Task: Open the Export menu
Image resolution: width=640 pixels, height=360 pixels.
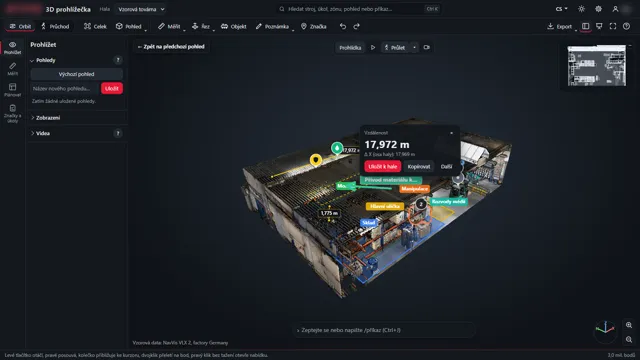Action: 560,27
